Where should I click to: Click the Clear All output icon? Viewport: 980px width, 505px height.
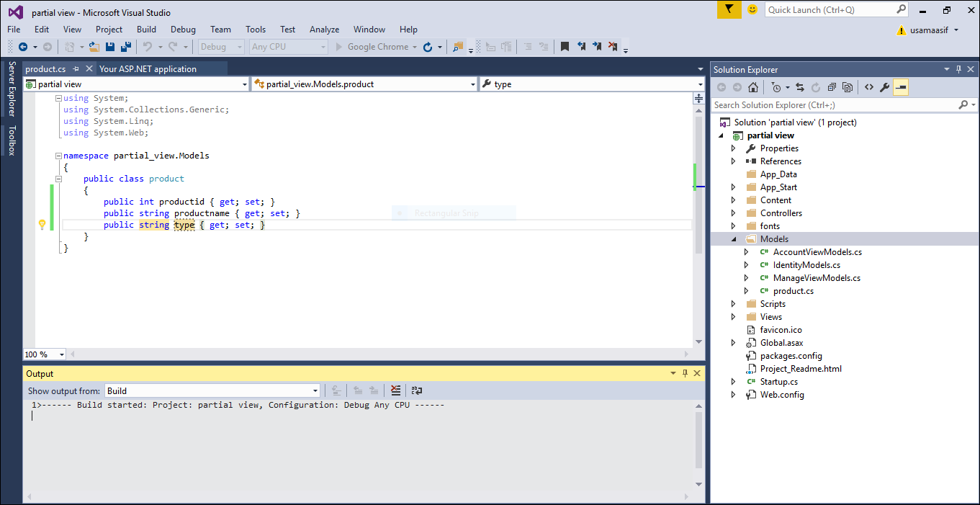click(x=395, y=390)
